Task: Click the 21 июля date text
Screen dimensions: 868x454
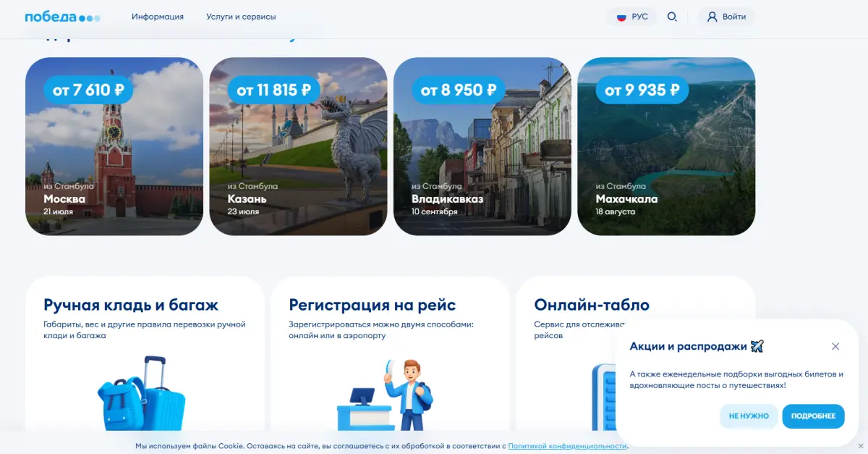Action: [58, 212]
